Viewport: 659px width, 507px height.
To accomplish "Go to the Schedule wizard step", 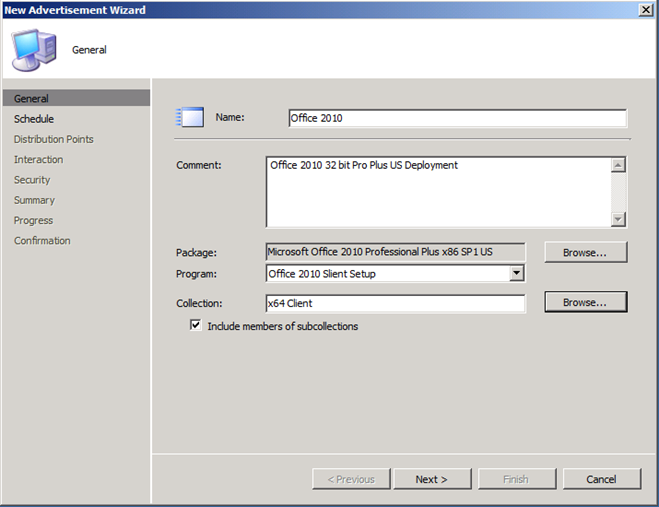I will tap(34, 119).
